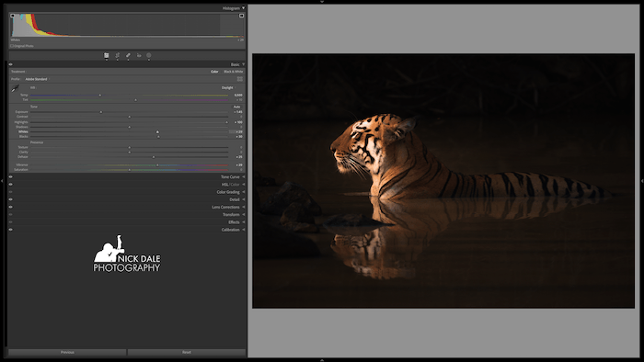
Task: Switch to Color mode in HSL/Color header
Action: 235,185
